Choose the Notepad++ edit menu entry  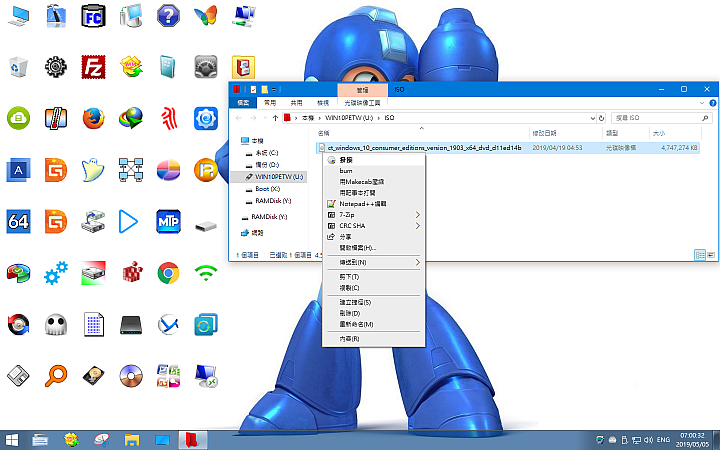tap(373, 203)
